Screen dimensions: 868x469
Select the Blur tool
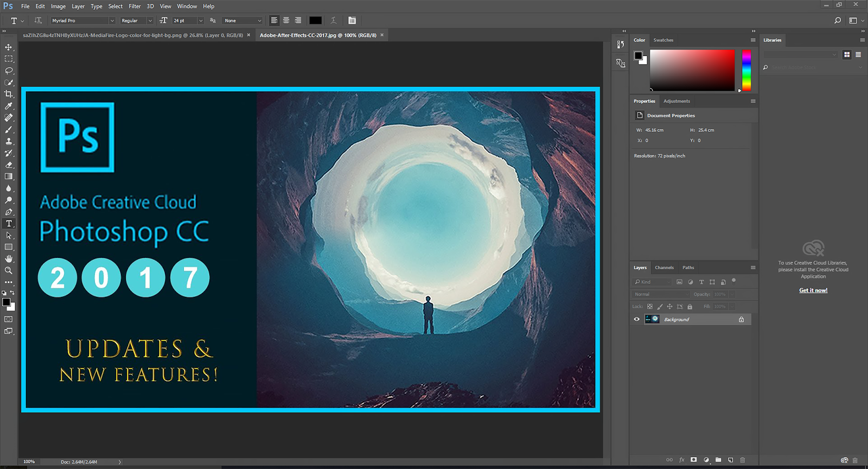click(x=9, y=188)
